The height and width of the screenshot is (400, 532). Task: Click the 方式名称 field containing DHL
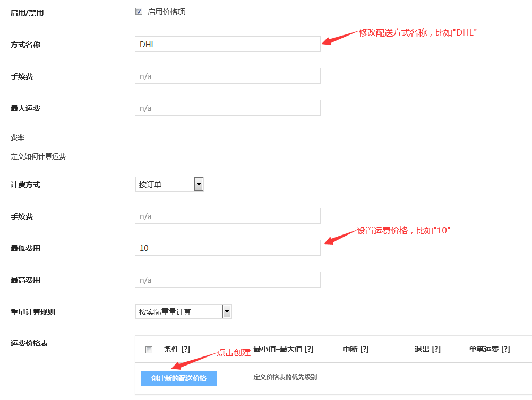[227, 44]
